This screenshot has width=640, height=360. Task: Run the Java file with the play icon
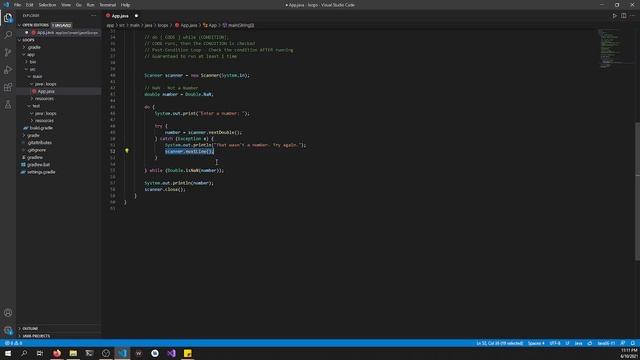point(614,16)
